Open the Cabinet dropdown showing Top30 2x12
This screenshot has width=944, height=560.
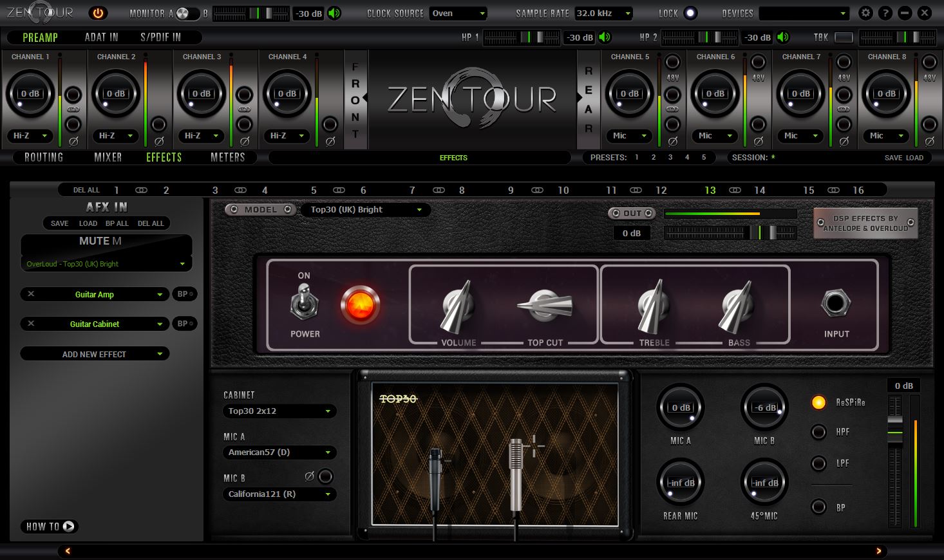click(279, 411)
